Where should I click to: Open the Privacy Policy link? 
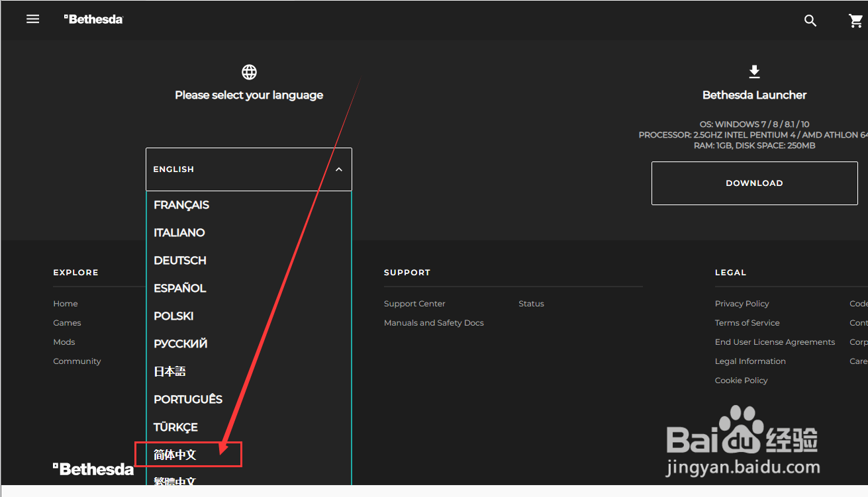pyautogui.click(x=742, y=304)
